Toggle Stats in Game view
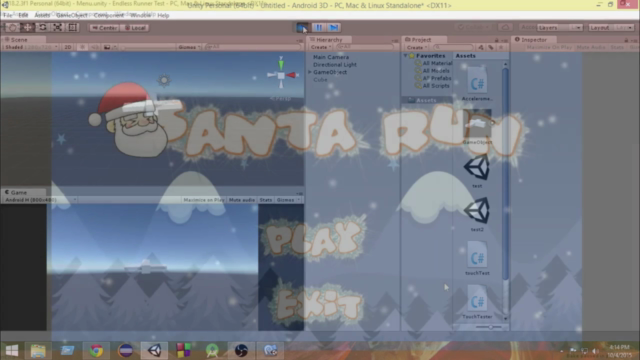The width and height of the screenshot is (640, 360). pyautogui.click(x=266, y=200)
